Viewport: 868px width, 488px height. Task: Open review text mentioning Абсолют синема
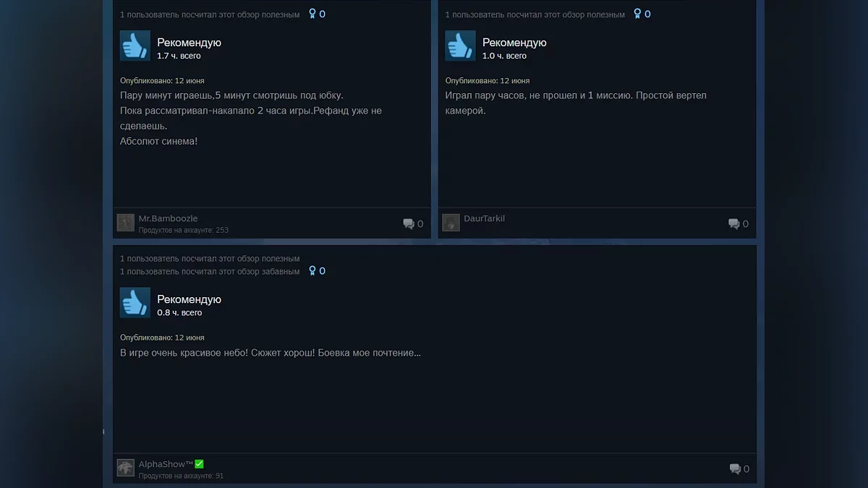(x=251, y=119)
